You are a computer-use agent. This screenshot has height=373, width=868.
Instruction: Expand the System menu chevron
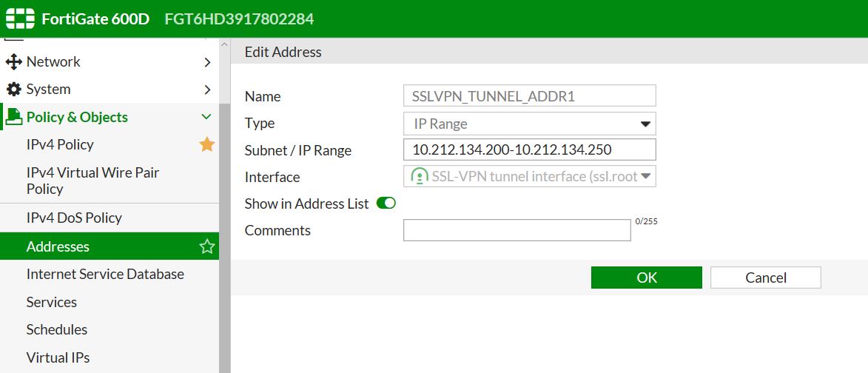tap(208, 90)
